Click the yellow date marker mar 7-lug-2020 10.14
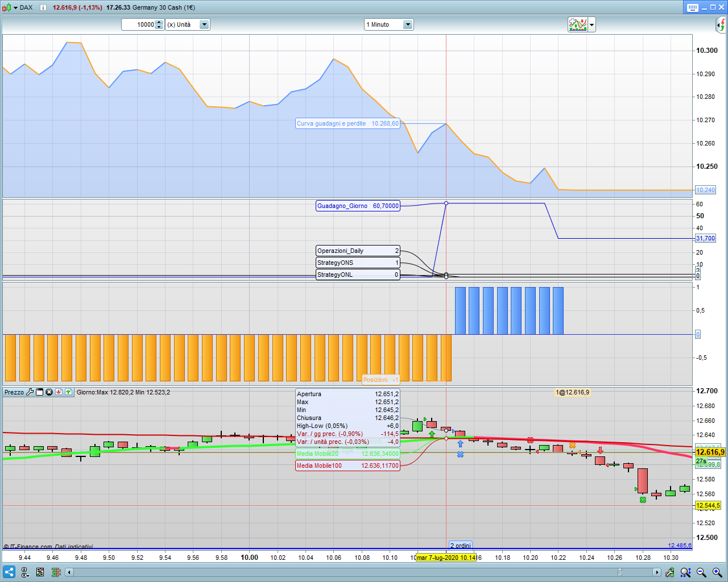The width and height of the screenshot is (728, 582). click(446, 558)
